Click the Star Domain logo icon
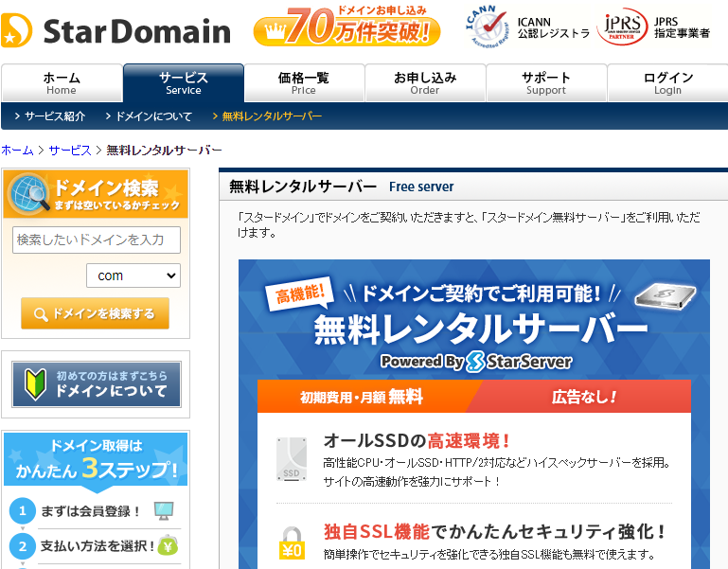The height and width of the screenshot is (569, 728). (16, 30)
